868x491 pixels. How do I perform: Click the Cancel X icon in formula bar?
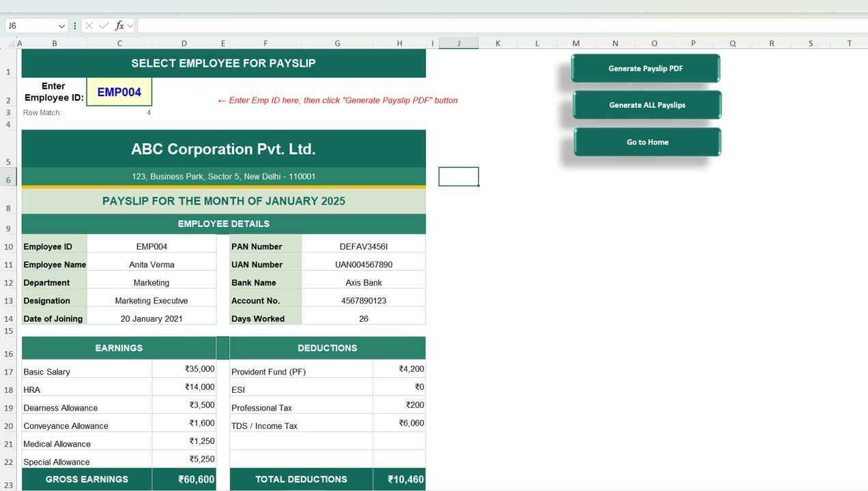(x=89, y=26)
